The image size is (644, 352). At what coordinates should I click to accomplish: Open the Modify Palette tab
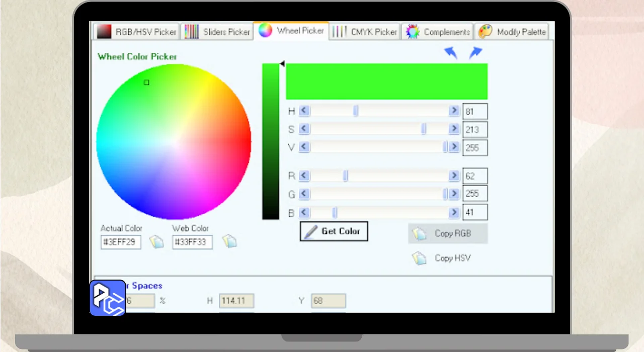pos(512,32)
